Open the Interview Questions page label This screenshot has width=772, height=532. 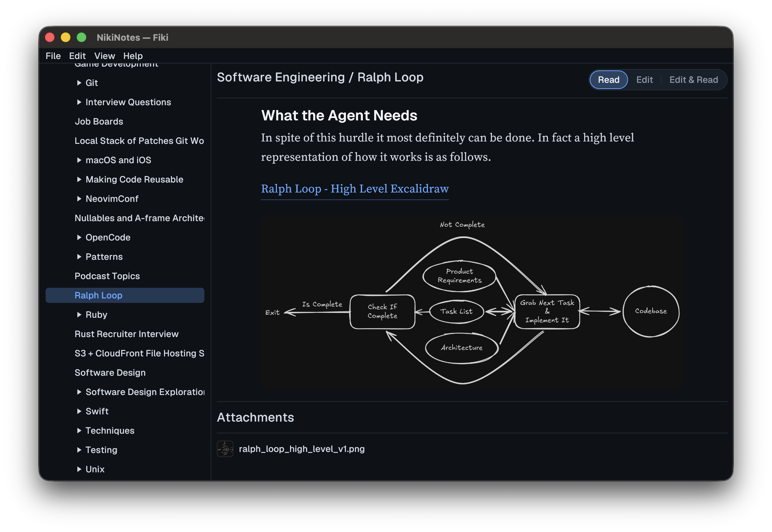pyautogui.click(x=128, y=102)
